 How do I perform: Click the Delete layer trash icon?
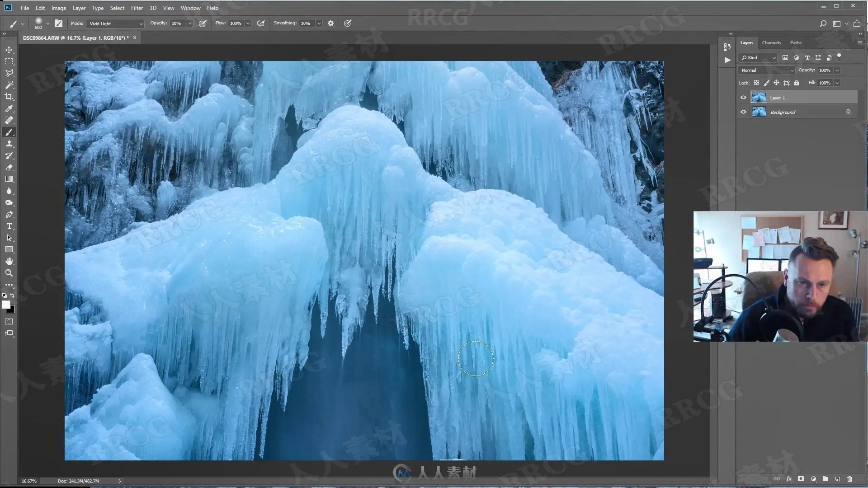coord(849,479)
